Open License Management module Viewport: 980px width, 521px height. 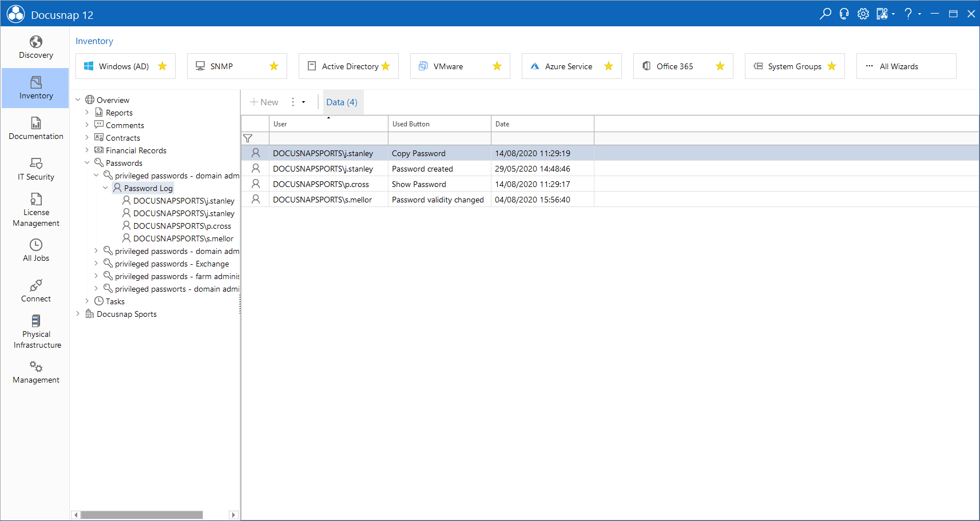35,210
